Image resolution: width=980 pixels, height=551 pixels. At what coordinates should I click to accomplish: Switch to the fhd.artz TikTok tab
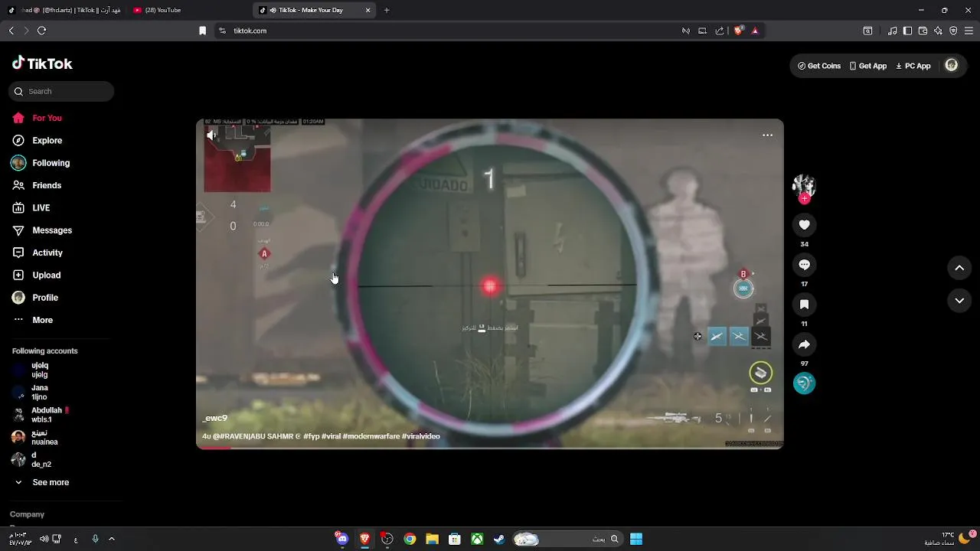click(64, 11)
